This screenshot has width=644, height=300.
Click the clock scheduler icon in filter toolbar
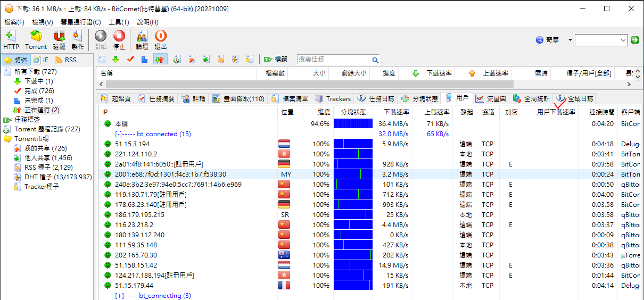click(x=177, y=59)
